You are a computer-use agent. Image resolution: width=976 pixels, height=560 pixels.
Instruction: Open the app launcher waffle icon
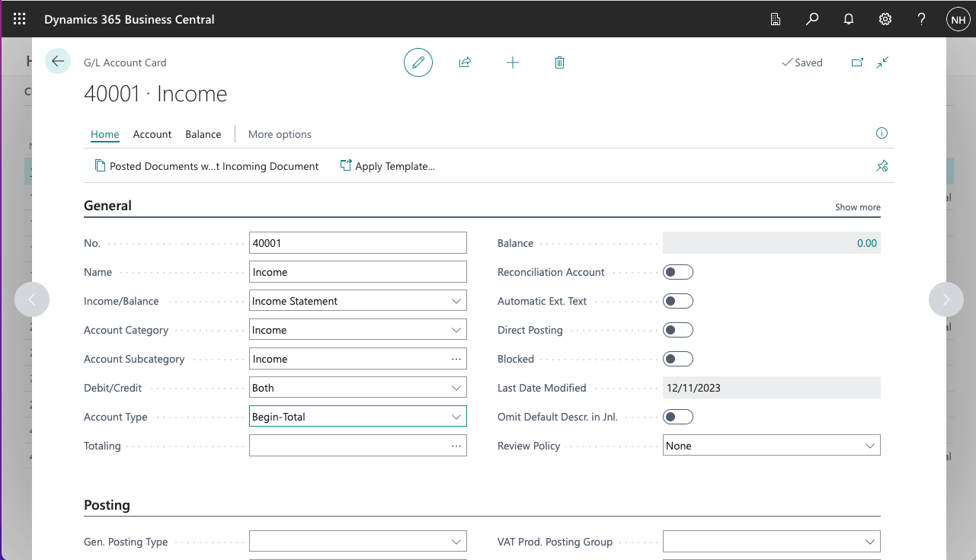coord(20,19)
